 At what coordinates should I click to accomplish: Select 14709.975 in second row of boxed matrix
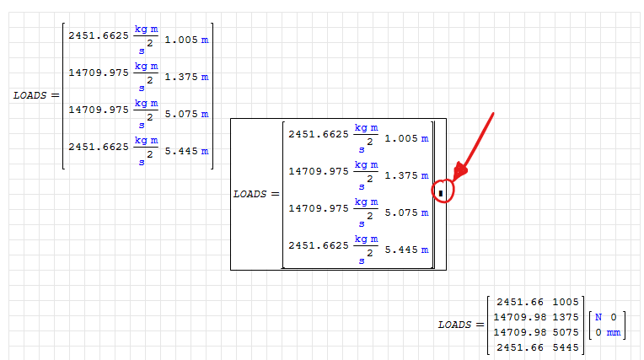pos(319,171)
